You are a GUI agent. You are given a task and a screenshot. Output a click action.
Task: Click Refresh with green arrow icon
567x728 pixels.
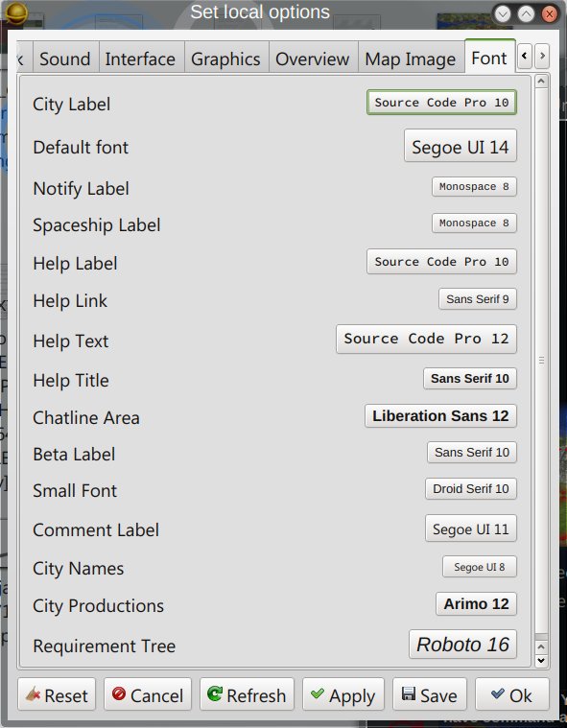(x=247, y=694)
